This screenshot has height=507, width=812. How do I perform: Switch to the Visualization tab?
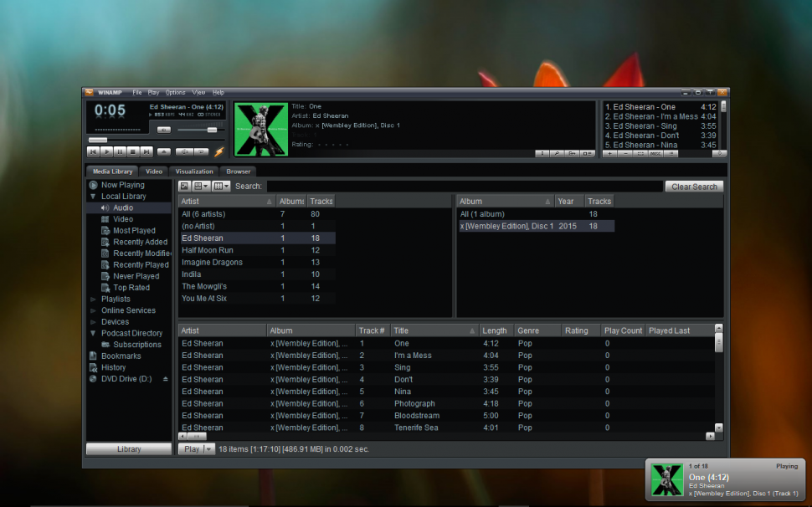(x=194, y=172)
